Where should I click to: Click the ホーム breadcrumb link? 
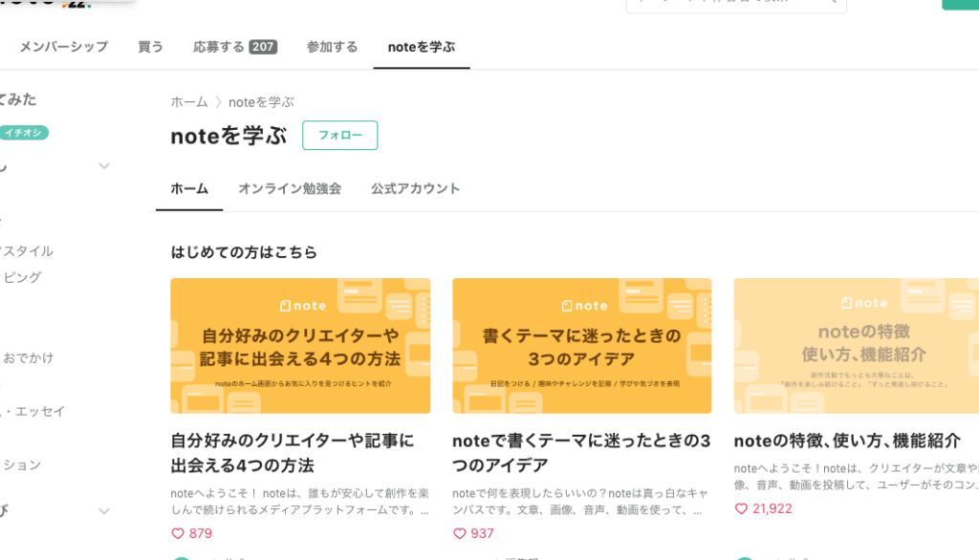point(188,102)
